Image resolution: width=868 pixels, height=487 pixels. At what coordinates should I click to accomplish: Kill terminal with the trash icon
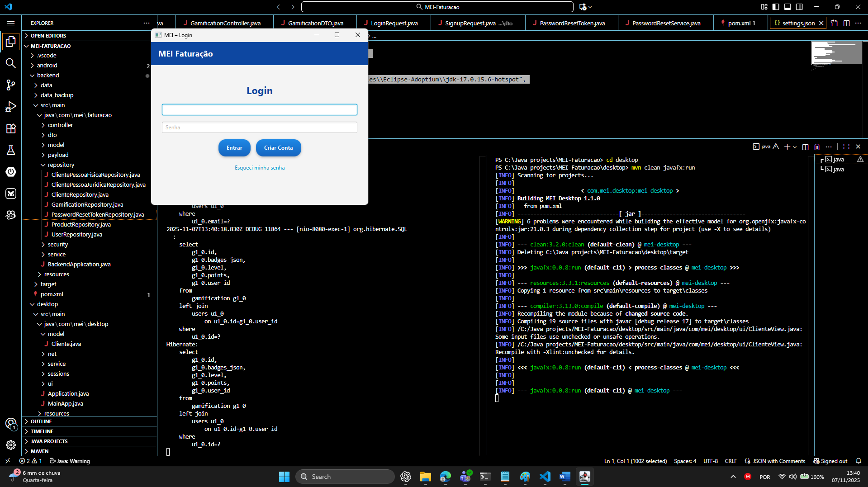pos(817,147)
